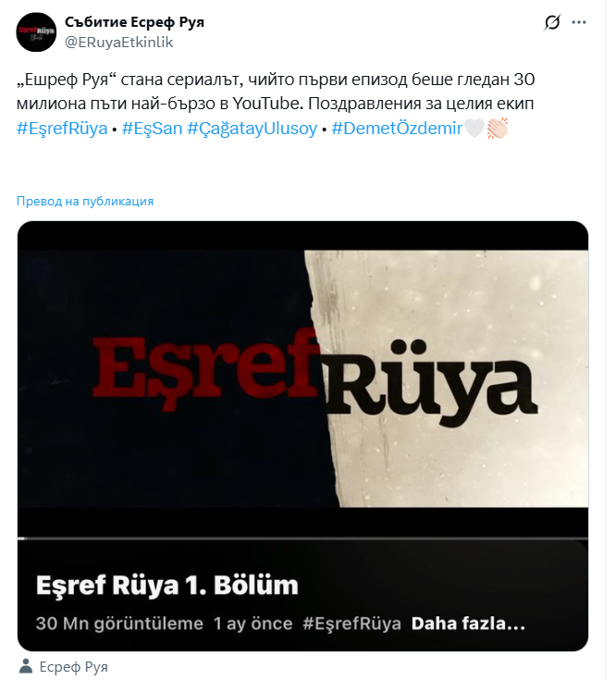Visit the @ERuyaEtkinlik handle

coord(118,42)
